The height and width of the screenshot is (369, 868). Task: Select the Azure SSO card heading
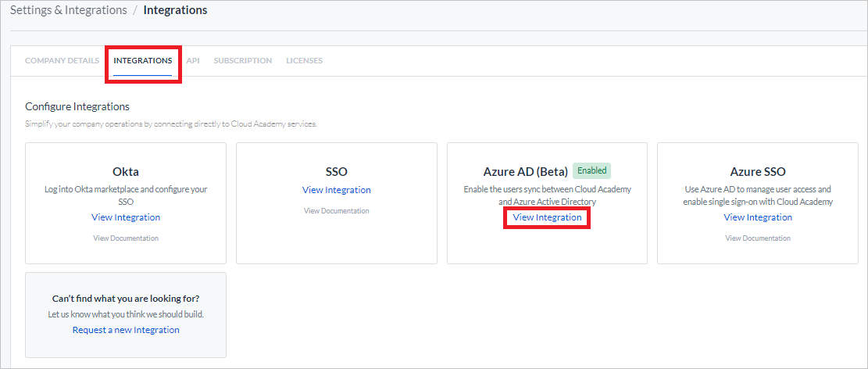[758, 172]
